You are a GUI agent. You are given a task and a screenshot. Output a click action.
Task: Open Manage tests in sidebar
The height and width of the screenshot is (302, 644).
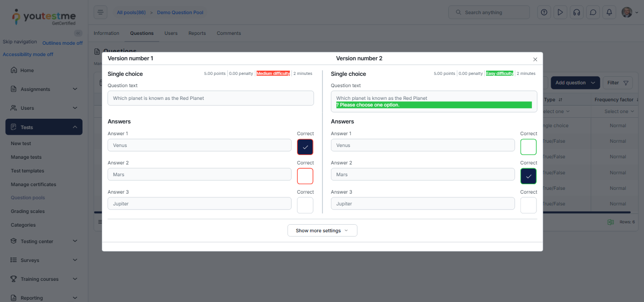coord(26,157)
